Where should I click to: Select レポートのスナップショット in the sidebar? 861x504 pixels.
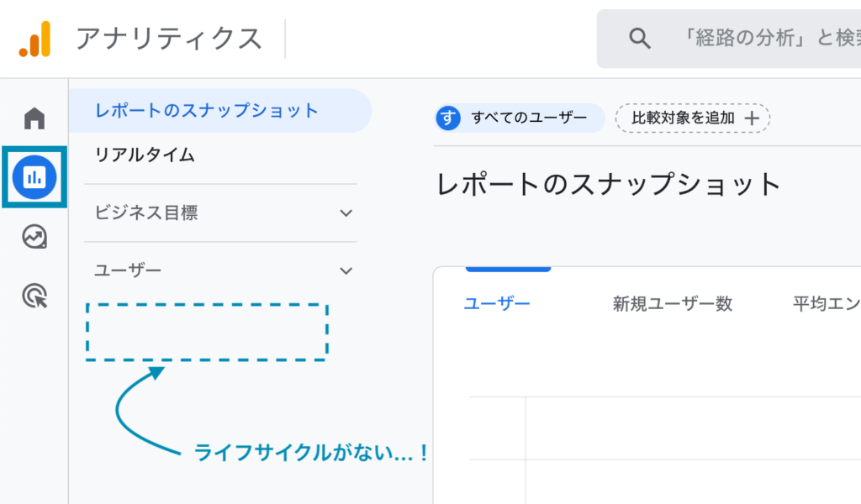[207, 111]
